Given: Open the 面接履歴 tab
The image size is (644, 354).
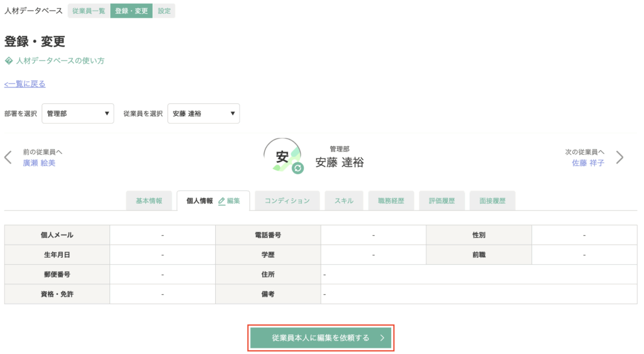Looking at the screenshot, I should click(492, 201).
